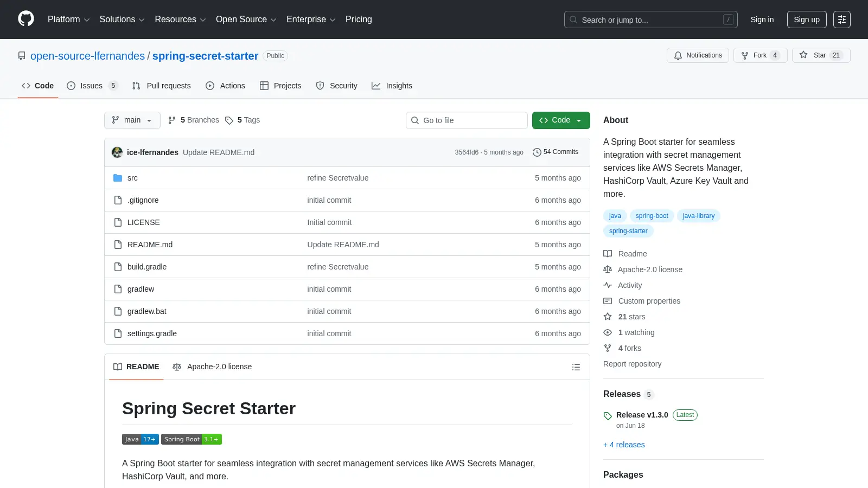
Task: Switch to the Security tab
Action: [337, 86]
